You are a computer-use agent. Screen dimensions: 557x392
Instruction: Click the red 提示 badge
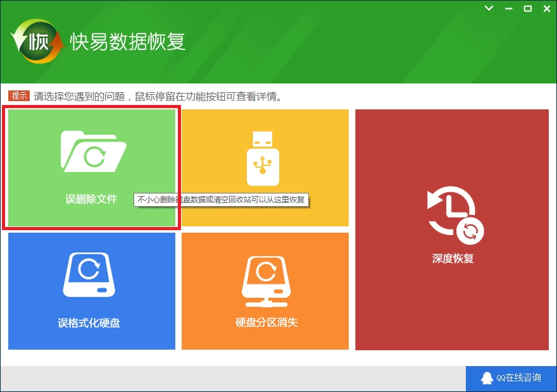coord(19,96)
